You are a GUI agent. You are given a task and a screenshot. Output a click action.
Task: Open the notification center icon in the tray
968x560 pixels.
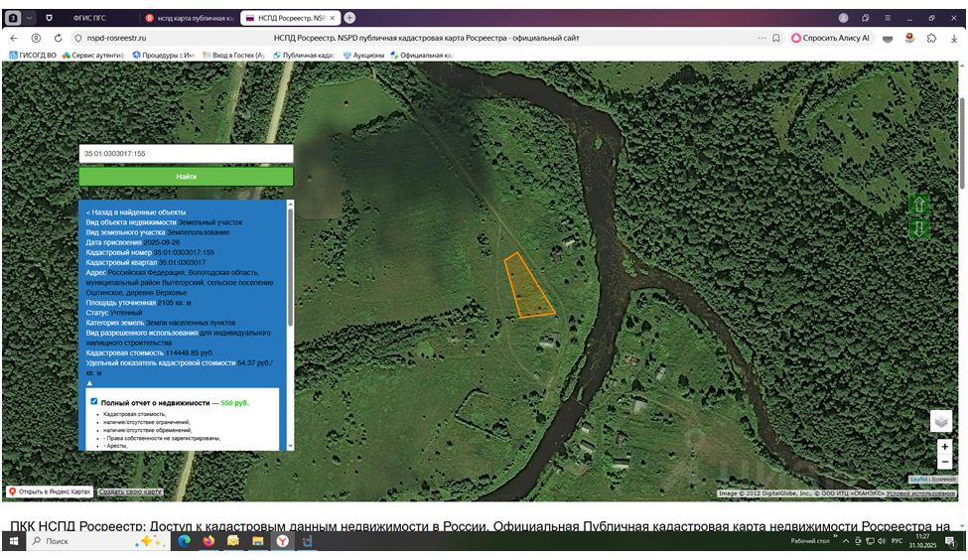(x=950, y=541)
